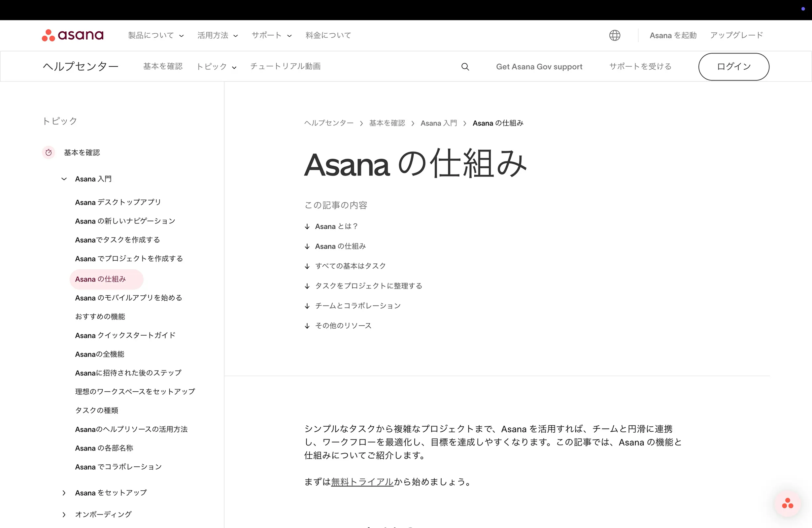Open the Asana chat bubble widget
812x528 pixels.
[x=788, y=504]
